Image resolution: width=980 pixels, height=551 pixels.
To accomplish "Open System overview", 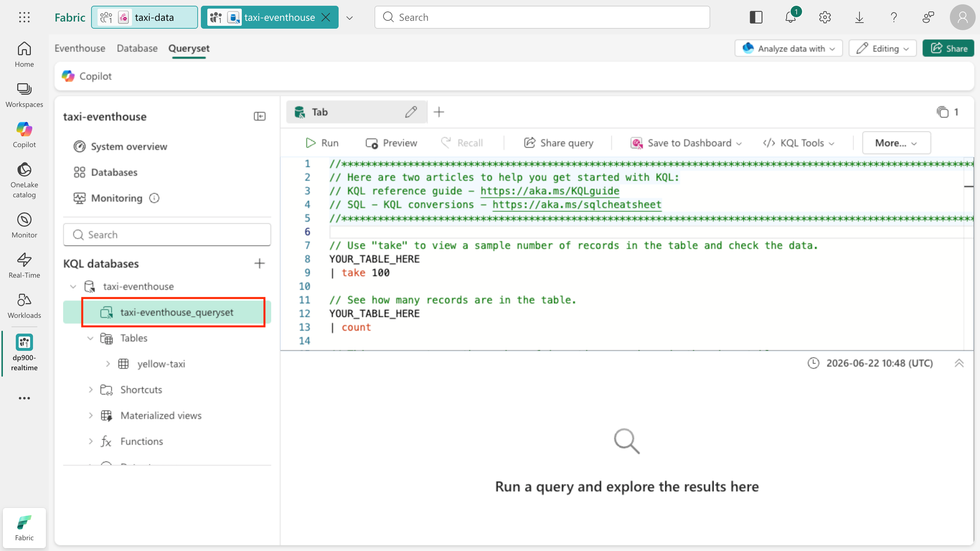I will click(x=120, y=146).
